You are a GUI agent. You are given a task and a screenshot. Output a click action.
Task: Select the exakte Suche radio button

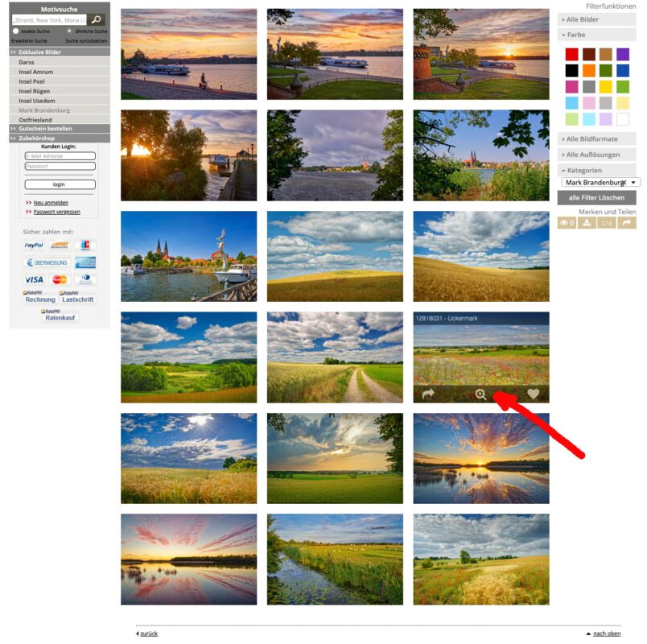point(15,31)
